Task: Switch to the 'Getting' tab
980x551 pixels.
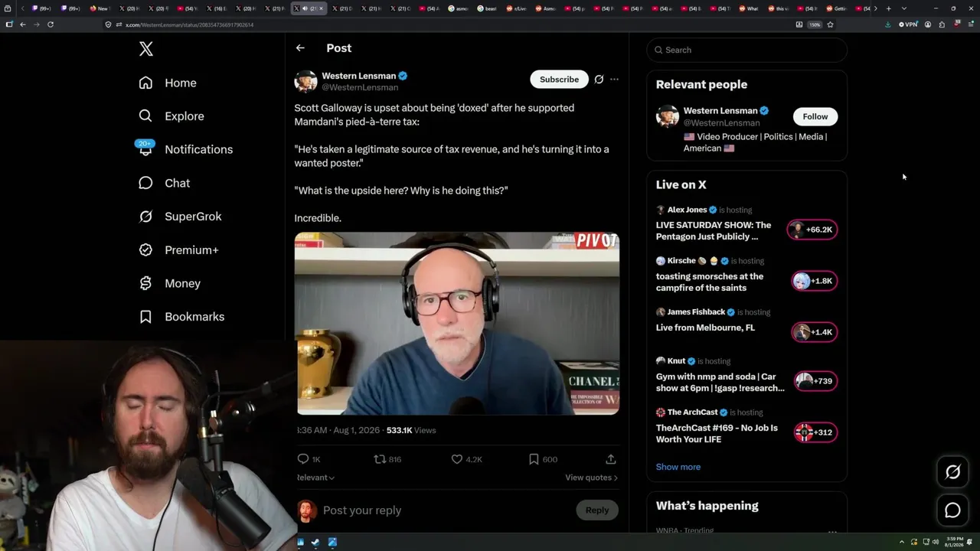Action: pyautogui.click(x=837, y=8)
